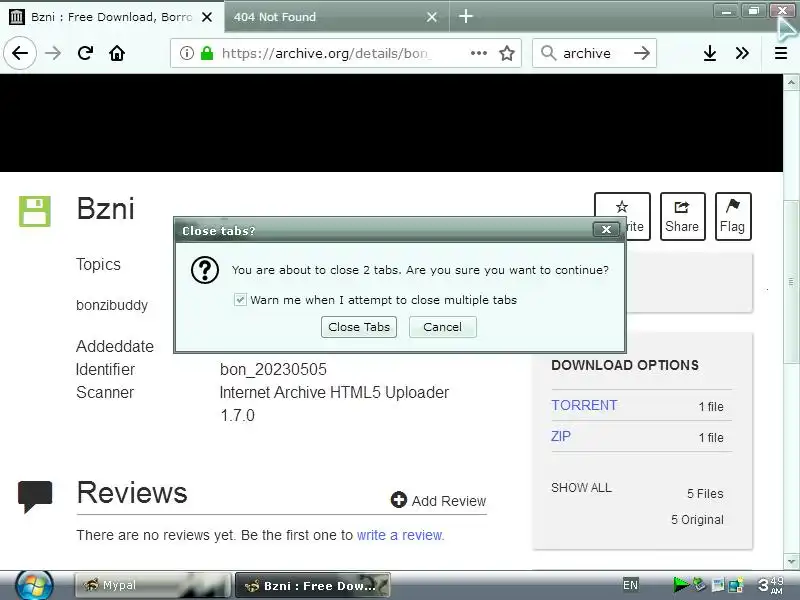Click the identifier bon_20230505 text
This screenshot has height=600, width=800.
tap(273, 369)
